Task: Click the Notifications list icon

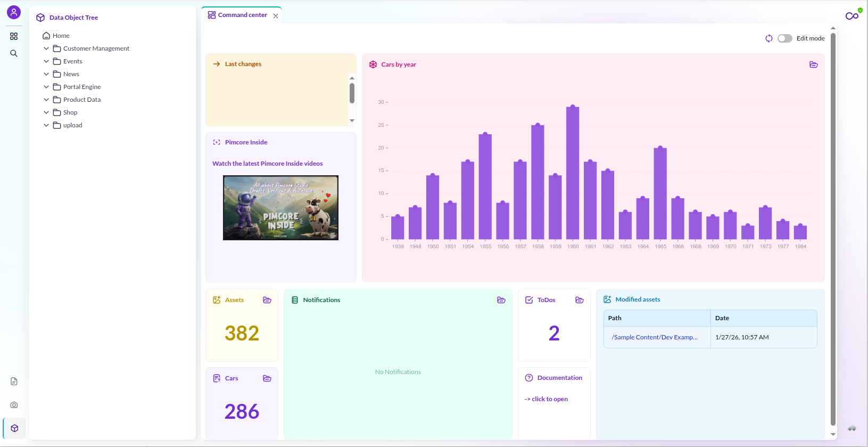Action: (x=295, y=300)
